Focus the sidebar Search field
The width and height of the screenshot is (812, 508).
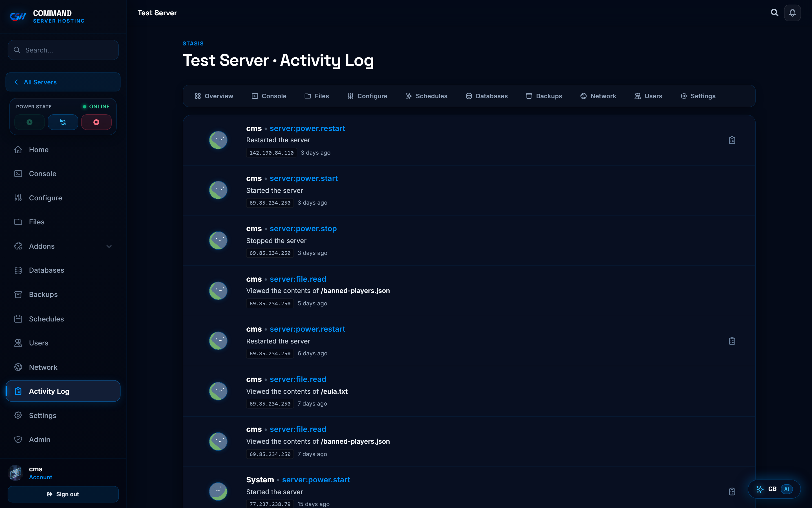pos(63,50)
